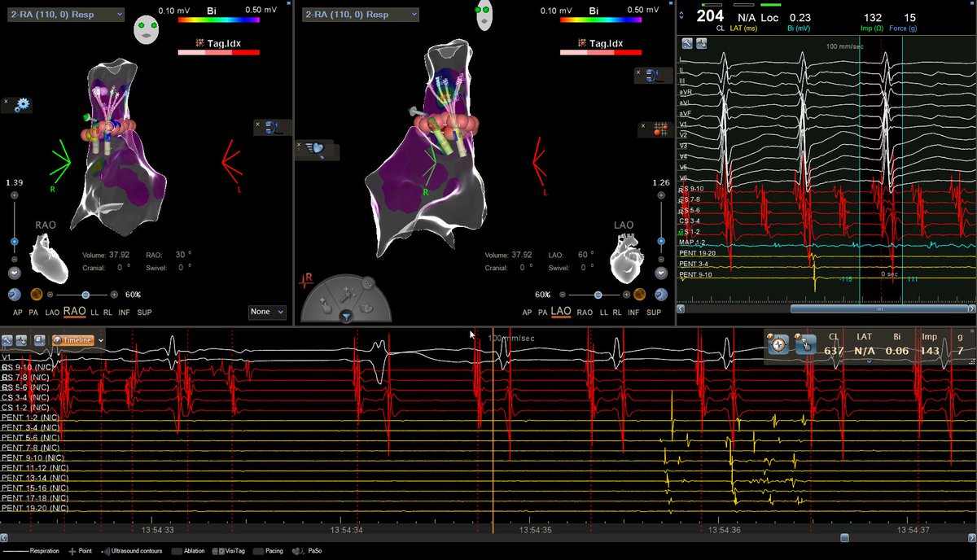Image resolution: width=977 pixels, height=560 pixels.
Task: Select LAO view in left map
Action: coord(52,312)
